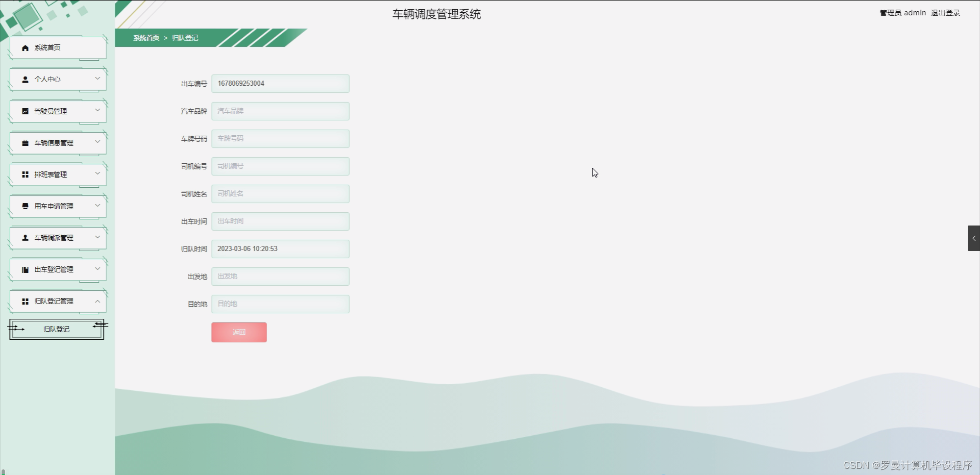The height and width of the screenshot is (475, 980).
Task: Click the red 返回 button
Action: pyautogui.click(x=238, y=332)
